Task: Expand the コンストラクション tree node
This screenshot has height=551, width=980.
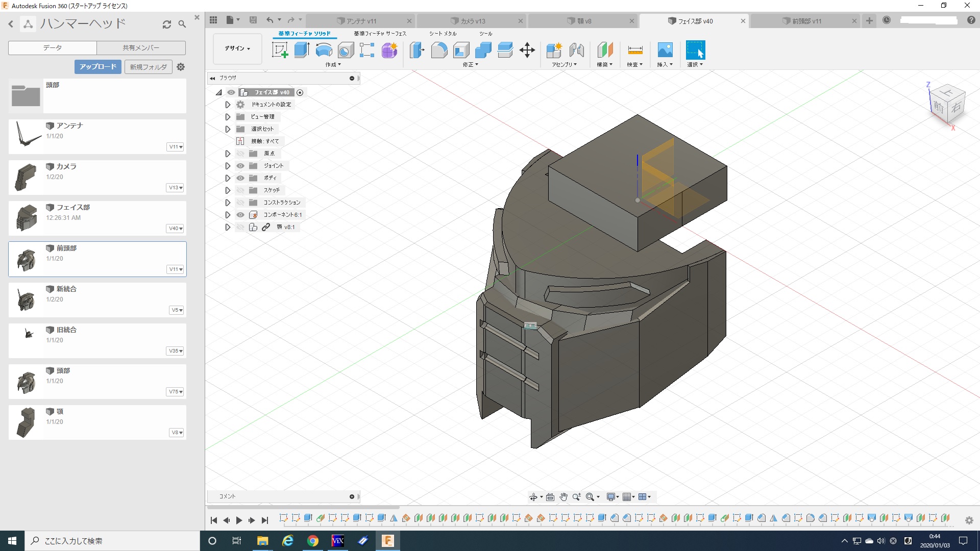Action: tap(228, 203)
